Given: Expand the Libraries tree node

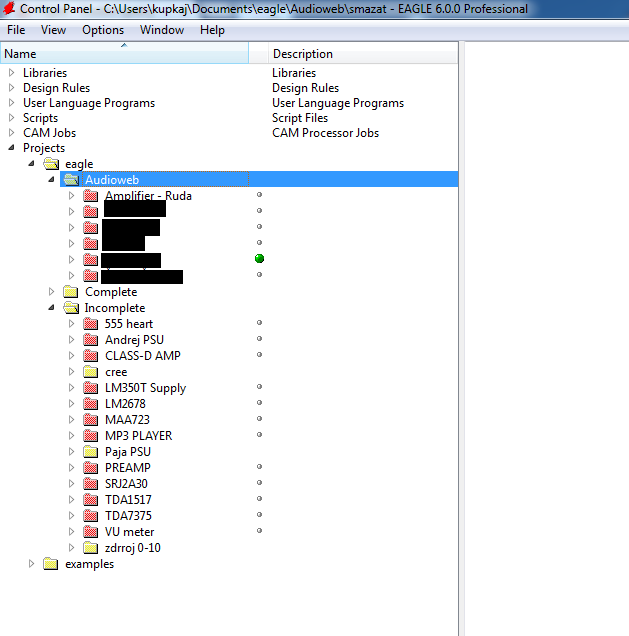Looking at the screenshot, I should (11, 73).
